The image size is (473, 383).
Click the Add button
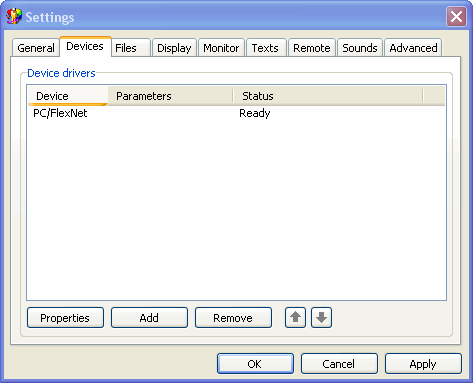(149, 318)
